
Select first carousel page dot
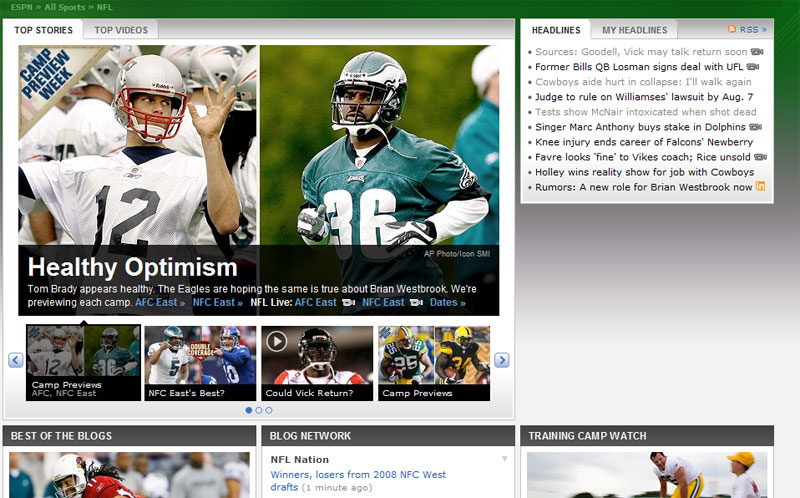coord(248,410)
